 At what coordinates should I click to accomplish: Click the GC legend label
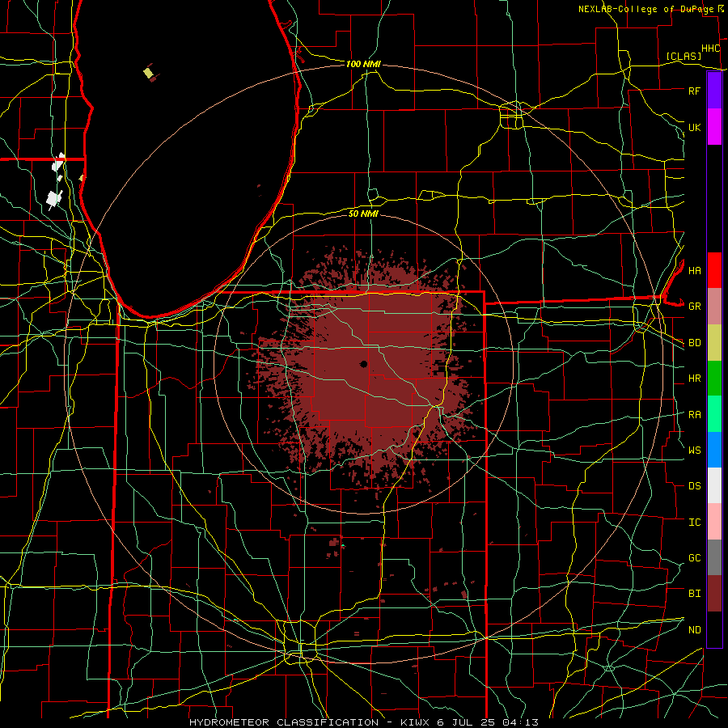coord(694,557)
